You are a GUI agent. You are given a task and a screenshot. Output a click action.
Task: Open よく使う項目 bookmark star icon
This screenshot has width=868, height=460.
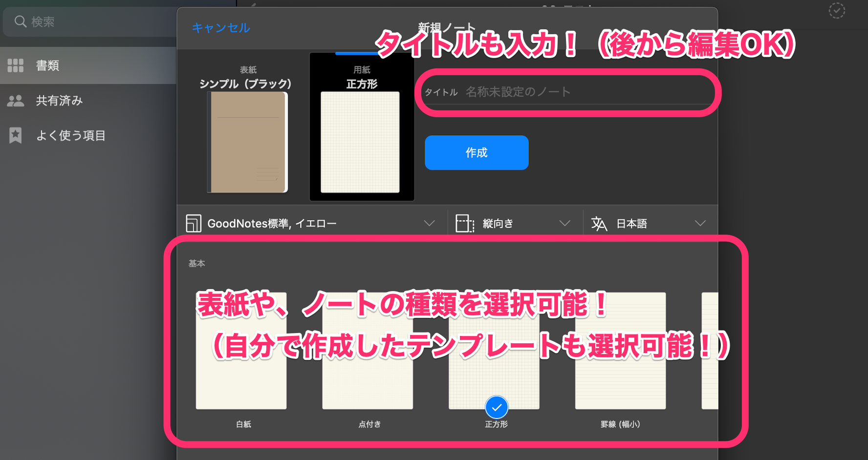15,135
